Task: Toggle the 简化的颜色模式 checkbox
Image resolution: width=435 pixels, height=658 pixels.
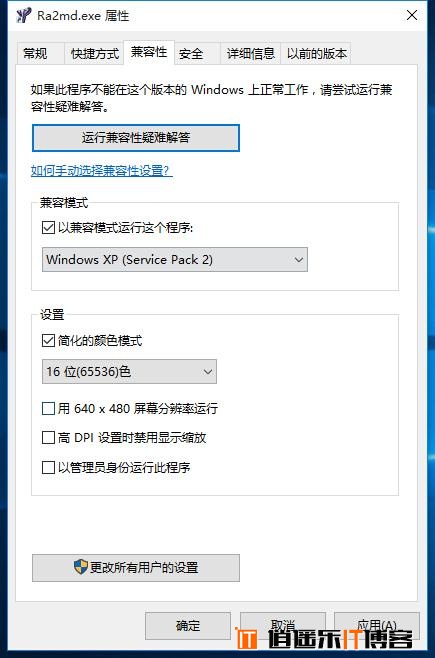Action: pyautogui.click(x=48, y=340)
